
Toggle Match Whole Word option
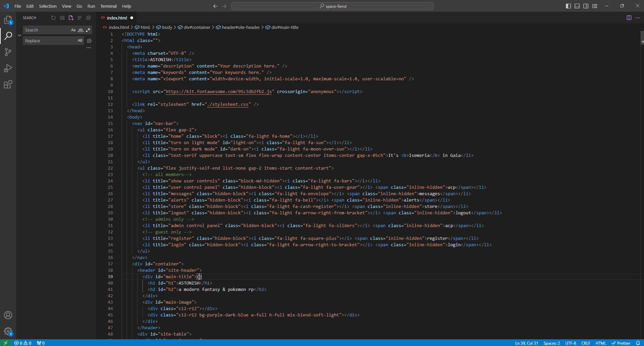click(81, 30)
